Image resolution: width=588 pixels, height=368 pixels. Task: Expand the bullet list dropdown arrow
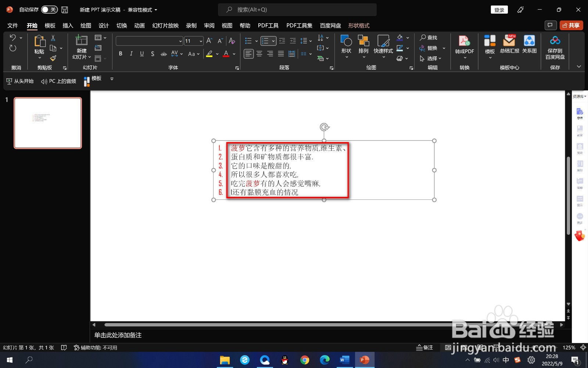tap(257, 41)
